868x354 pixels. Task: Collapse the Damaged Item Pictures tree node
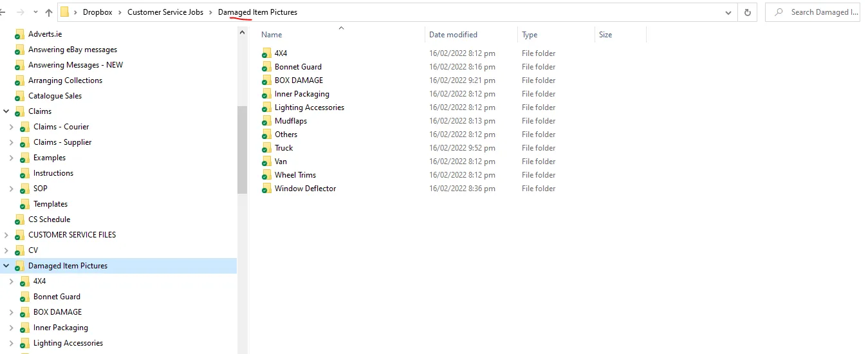click(6, 266)
